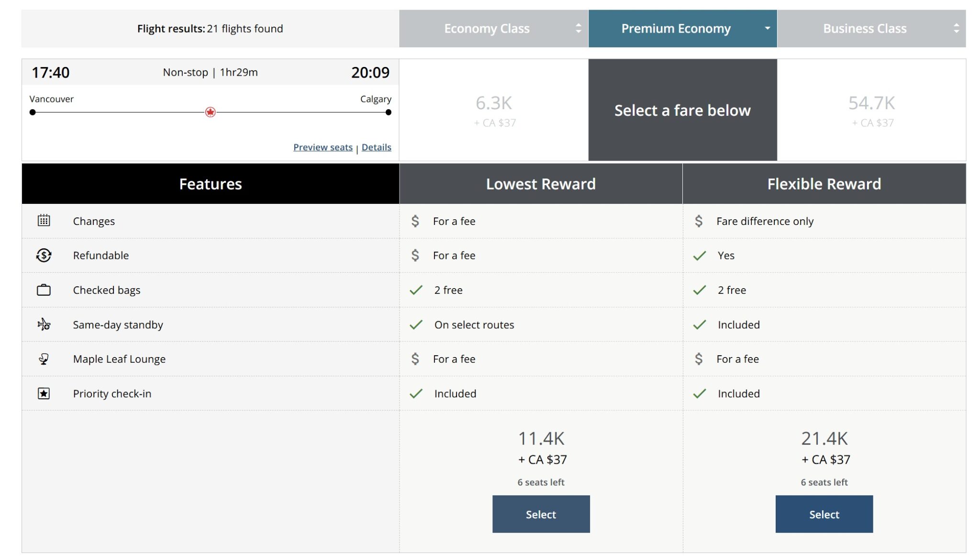Expand the Business Class sort arrows
The image size is (980, 560).
coord(956,29)
